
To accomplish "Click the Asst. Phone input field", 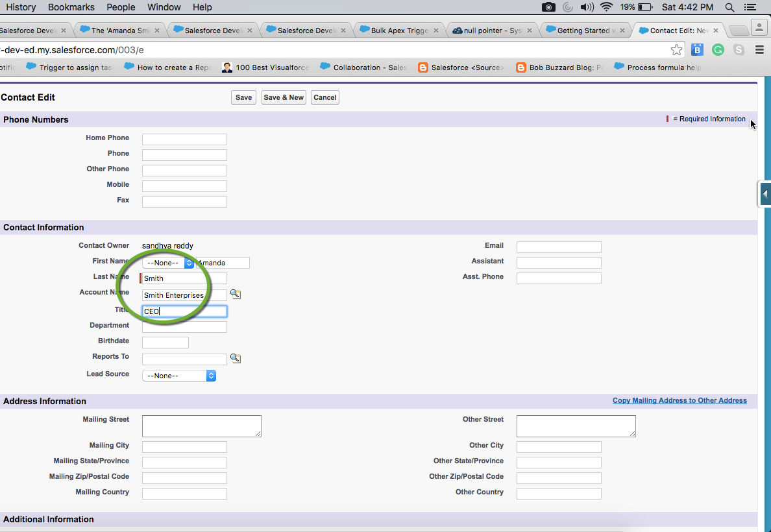I will tap(559, 278).
